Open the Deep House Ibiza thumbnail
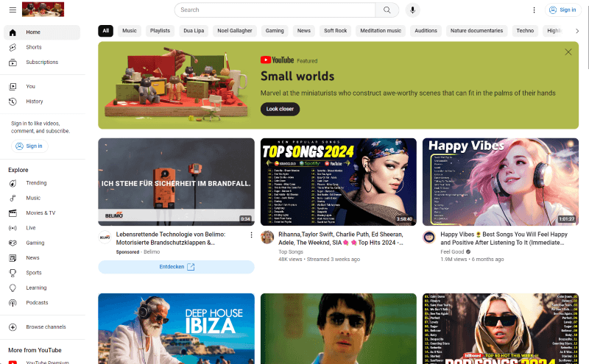 176,329
